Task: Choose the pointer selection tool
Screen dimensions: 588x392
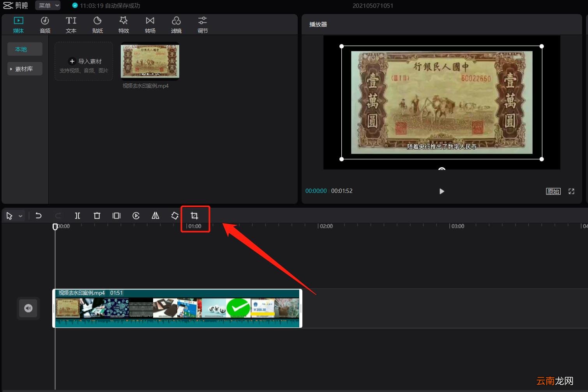Action: point(9,216)
